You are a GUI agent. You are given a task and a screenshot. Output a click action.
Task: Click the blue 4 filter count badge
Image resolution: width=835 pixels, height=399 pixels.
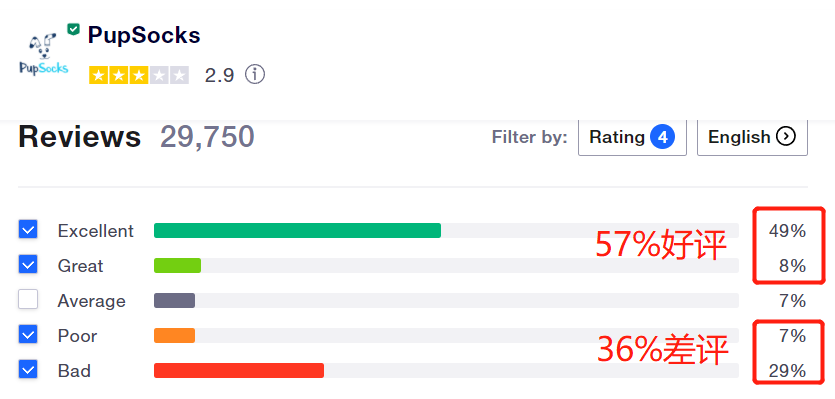point(662,137)
